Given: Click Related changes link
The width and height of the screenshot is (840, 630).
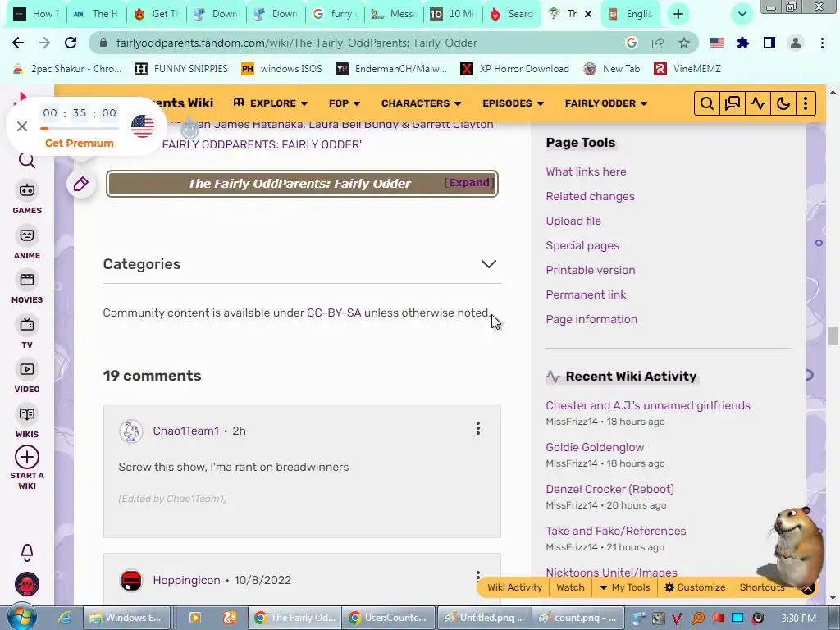Looking at the screenshot, I should (591, 196).
